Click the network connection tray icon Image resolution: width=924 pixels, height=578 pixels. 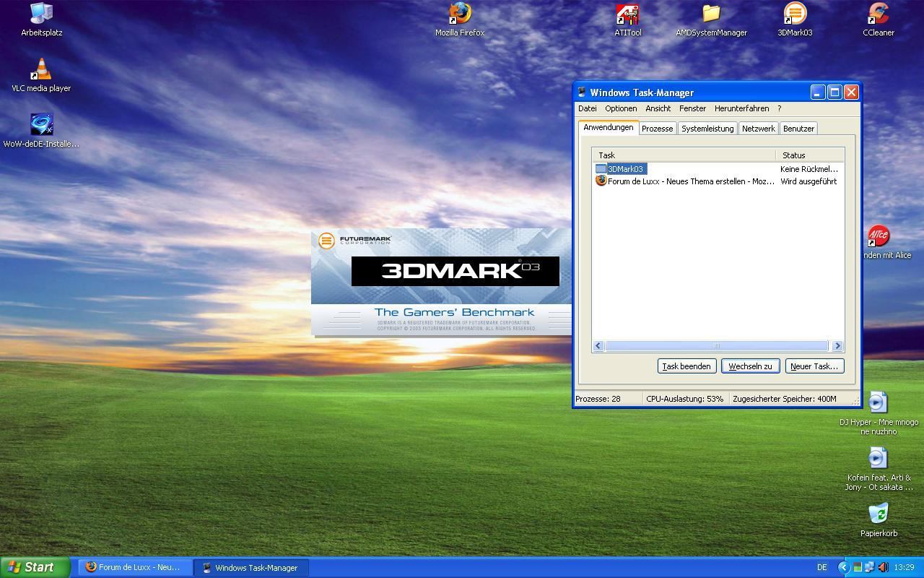pyautogui.click(x=869, y=567)
